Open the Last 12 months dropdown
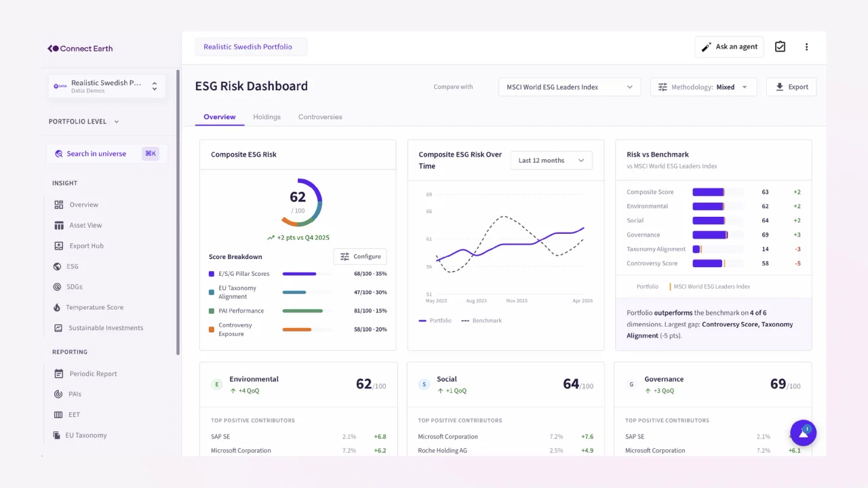The width and height of the screenshot is (868, 488). [551, 161]
